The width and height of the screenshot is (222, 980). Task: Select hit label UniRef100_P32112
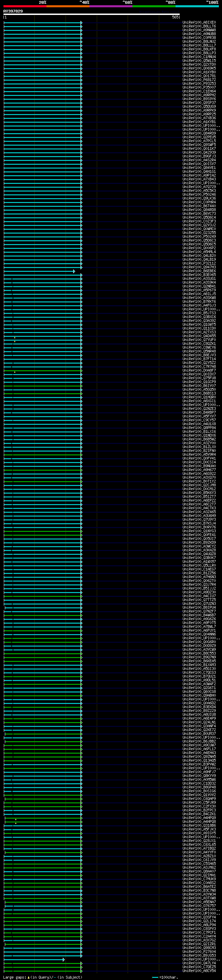pos(199,263)
